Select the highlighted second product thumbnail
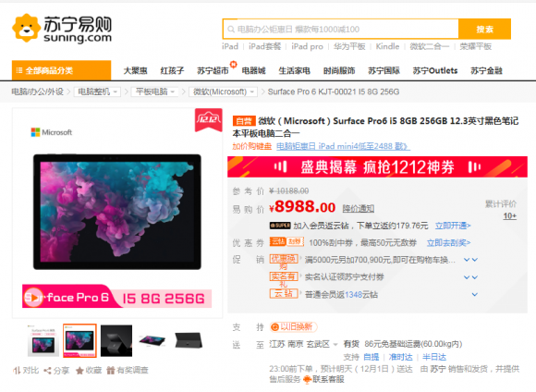Viewport: 536px width, 392px height. click(x=79, y=341)
